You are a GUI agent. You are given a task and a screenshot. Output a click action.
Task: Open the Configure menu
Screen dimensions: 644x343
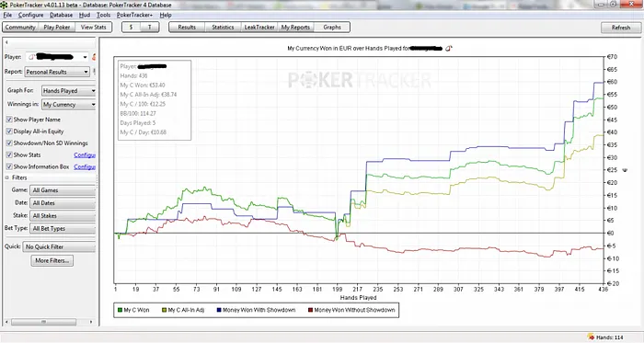30,15
